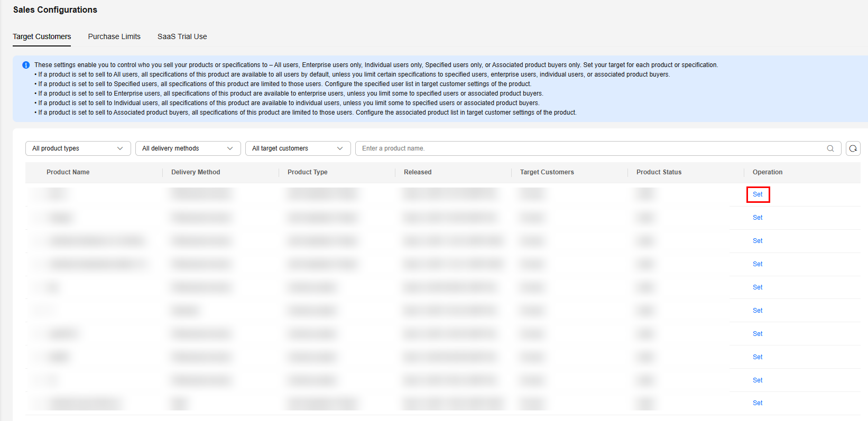
Task: Refresh the product list with the refresh icon
Action: point(853,148)
